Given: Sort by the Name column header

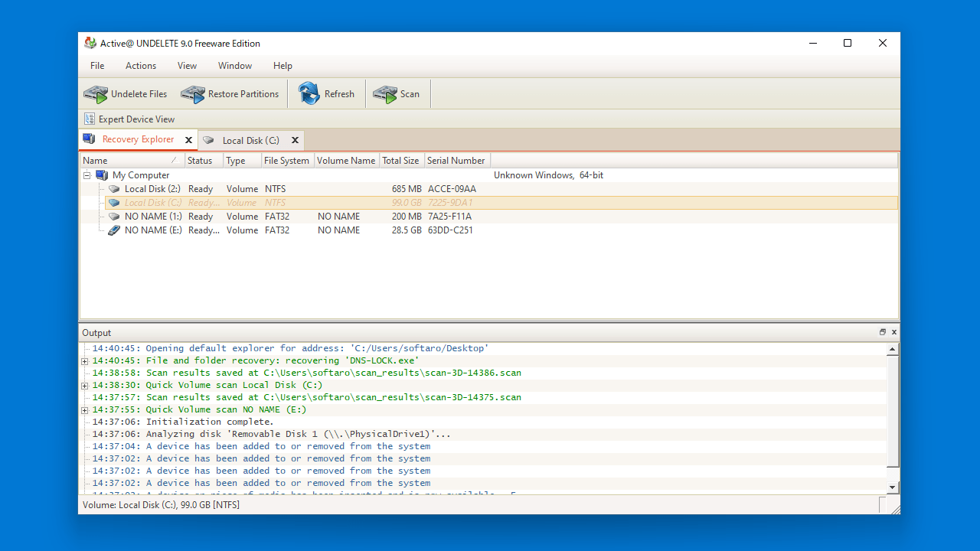Looking at the screenshot, I should tap(132, 161).
